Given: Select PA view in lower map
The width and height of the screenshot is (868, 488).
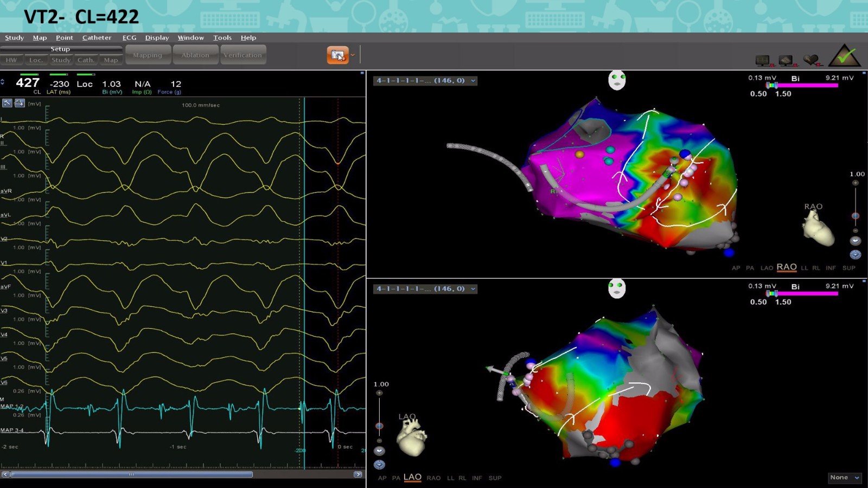Looking at the screenshot, I should pyautogui.click(x=396, y=478).
